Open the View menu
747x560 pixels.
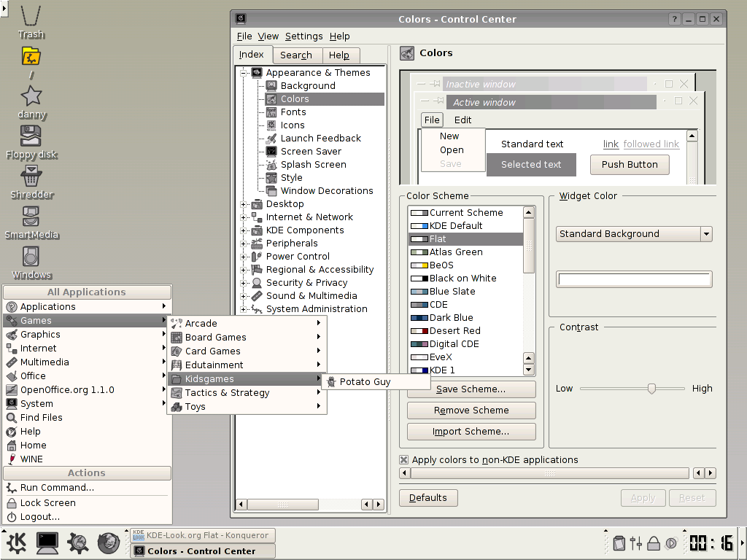point(268,36)
